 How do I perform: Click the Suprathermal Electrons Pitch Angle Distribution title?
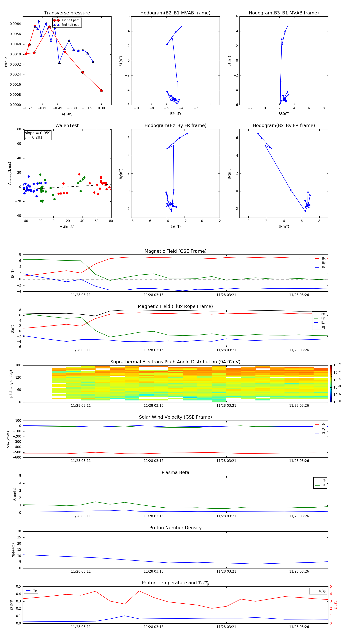pyautogui.click(x=175, y=362)
